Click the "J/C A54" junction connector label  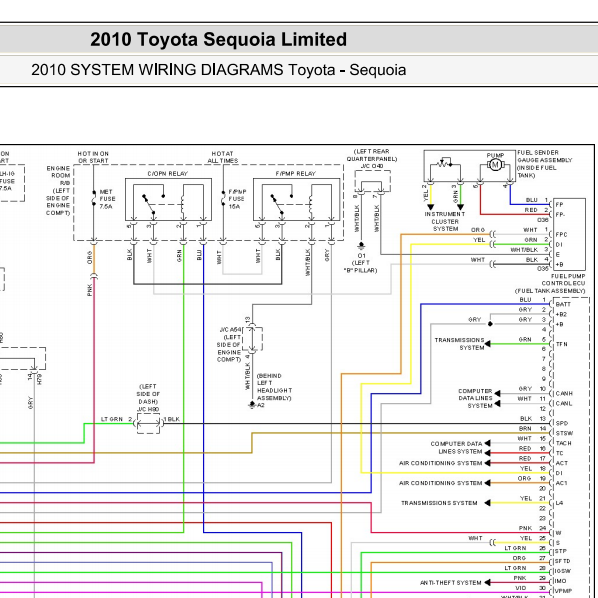coord(230,329)
